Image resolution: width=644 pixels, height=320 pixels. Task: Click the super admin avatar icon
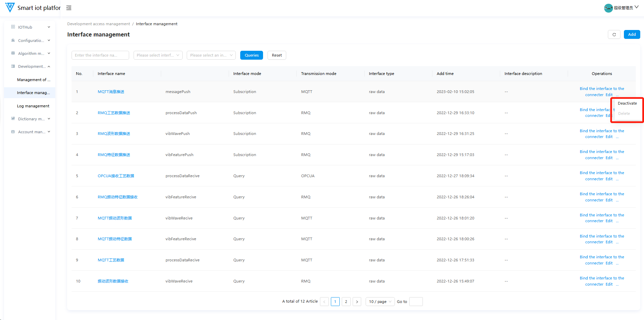point(608,8)
